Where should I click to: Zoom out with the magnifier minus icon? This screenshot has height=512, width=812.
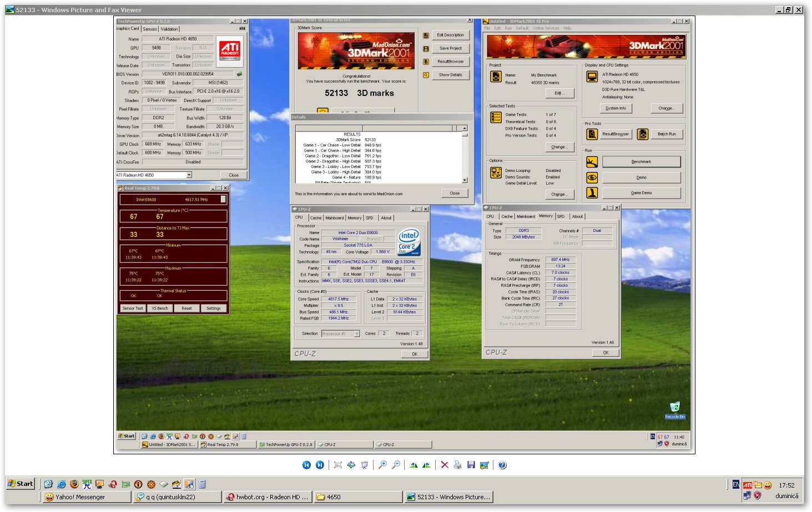click(396, 465)
